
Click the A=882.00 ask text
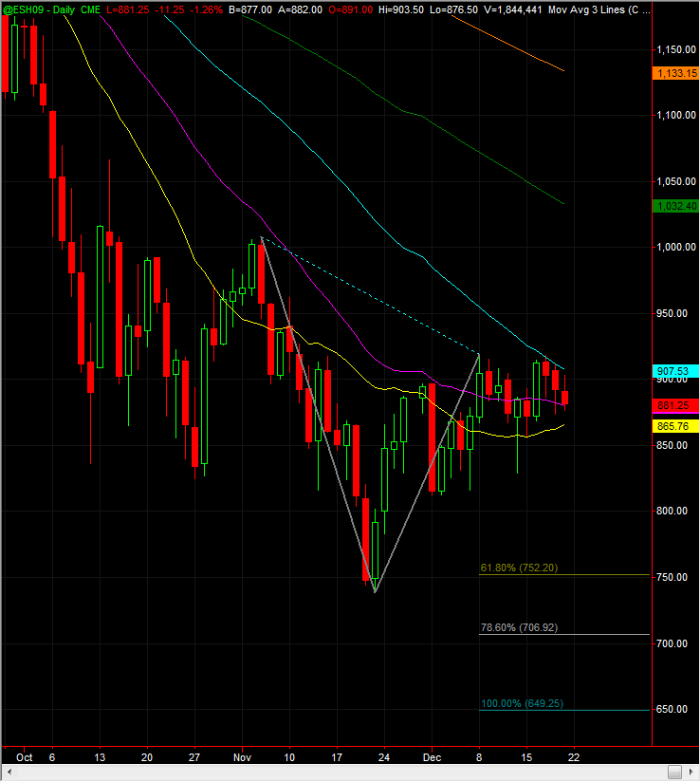pyautogui.click(x=300, y=10)
